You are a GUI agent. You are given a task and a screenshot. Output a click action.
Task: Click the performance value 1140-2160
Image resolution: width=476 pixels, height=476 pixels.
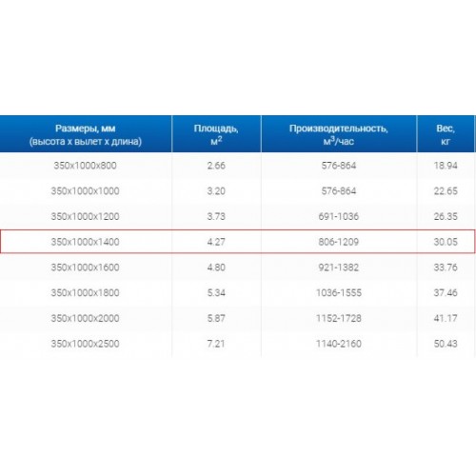tap(339, 344)
